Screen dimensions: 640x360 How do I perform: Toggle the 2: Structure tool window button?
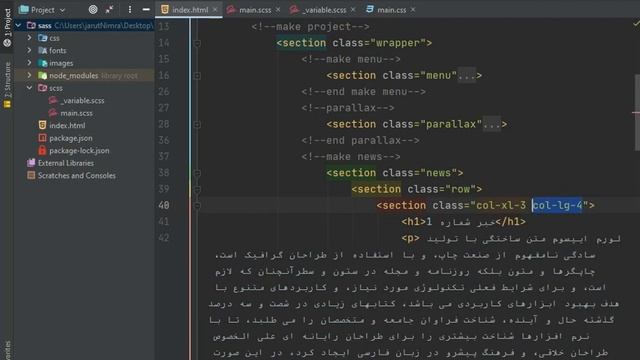point(7,85)
